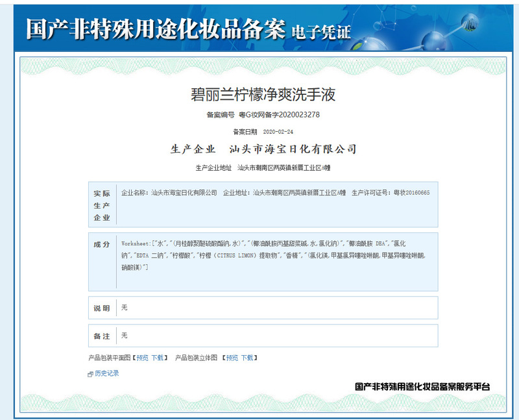519x420 pixels.
Task: Click the manufacturer name 汕头市海宝日化有限公司 heading
Action: [x=293, y=149]
